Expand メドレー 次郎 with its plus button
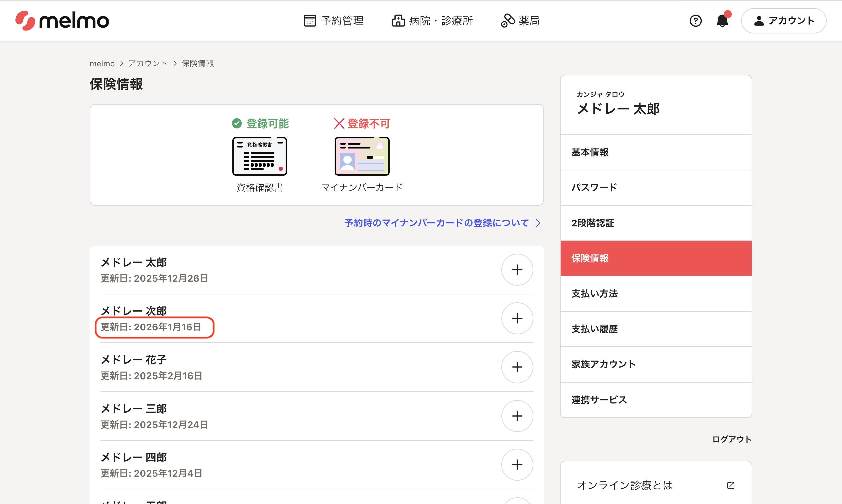Screen dimensions: 842x504 point(517,318)
